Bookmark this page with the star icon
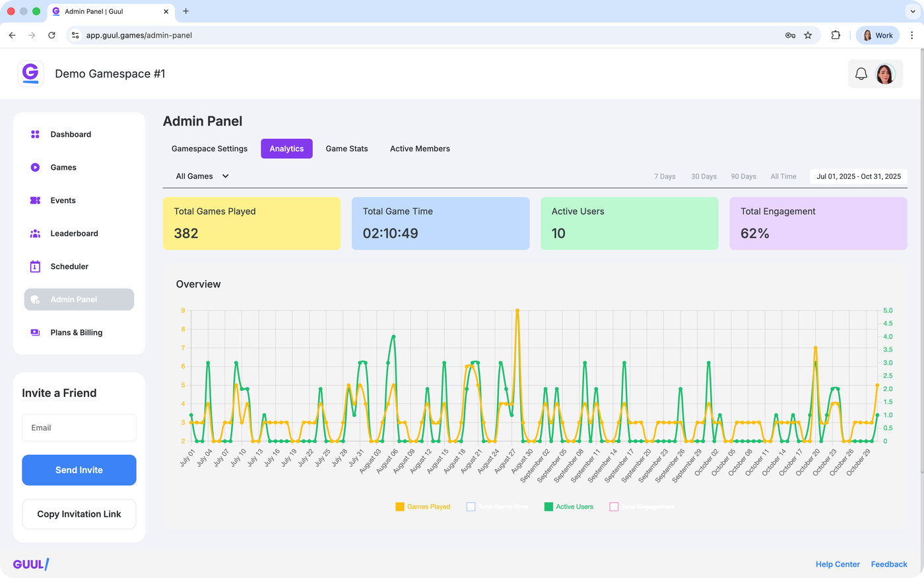924x578 pixels. (x=808, y=36)
